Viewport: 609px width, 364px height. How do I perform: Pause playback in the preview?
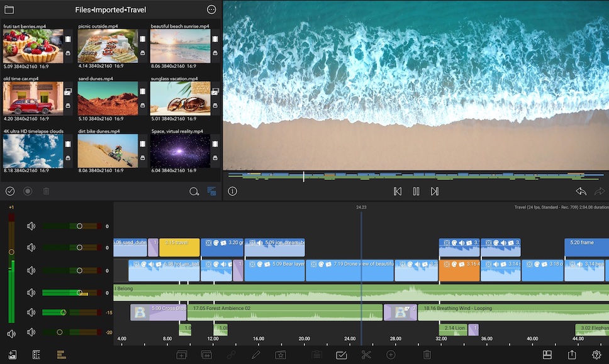pos(416,191)
